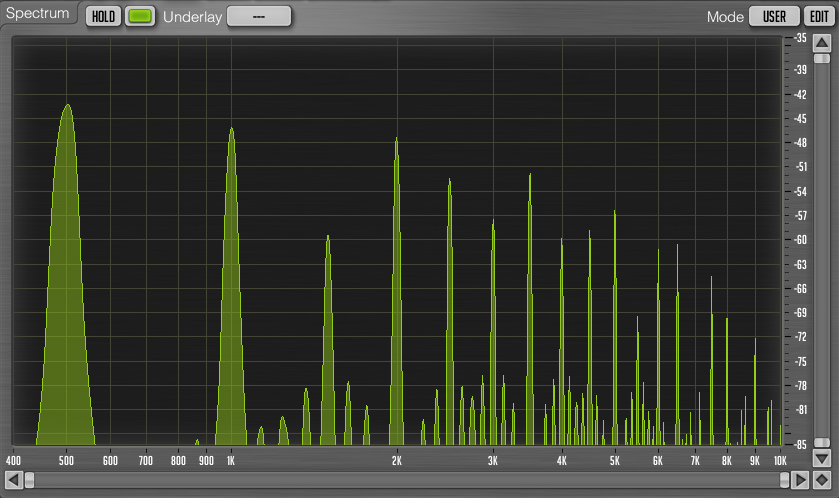839x498 pixels.
Task: Click the green spectrum color swatch
Action: (140, 17)
